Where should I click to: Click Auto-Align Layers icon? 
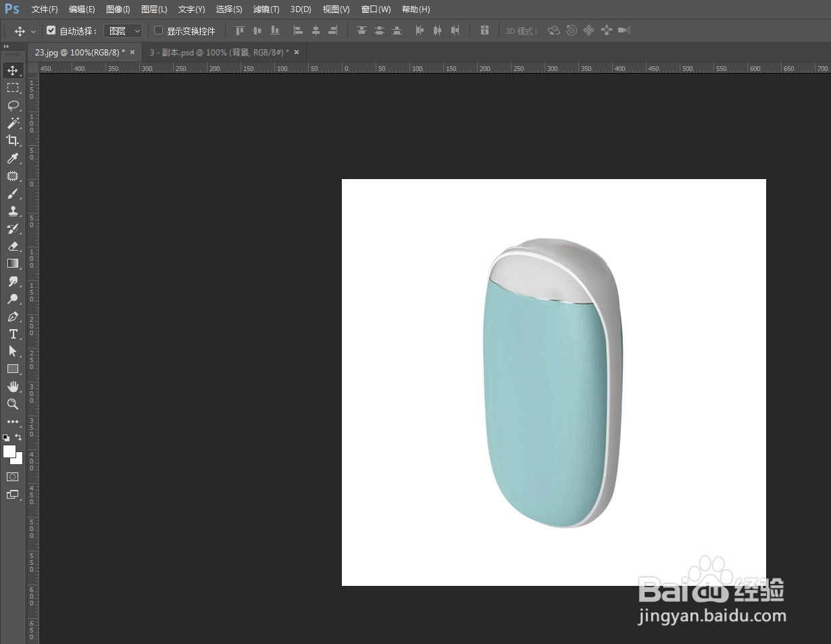pyautogui.click(x=484, y=30)
